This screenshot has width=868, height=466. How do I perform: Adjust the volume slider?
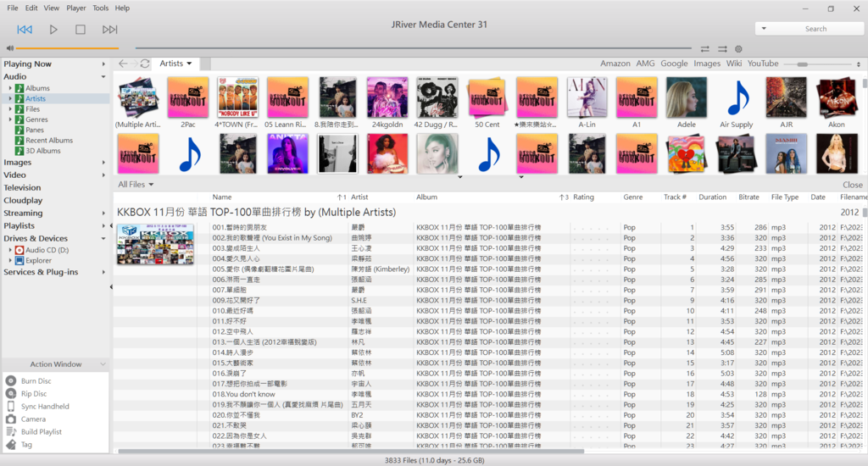pos(66,48)
